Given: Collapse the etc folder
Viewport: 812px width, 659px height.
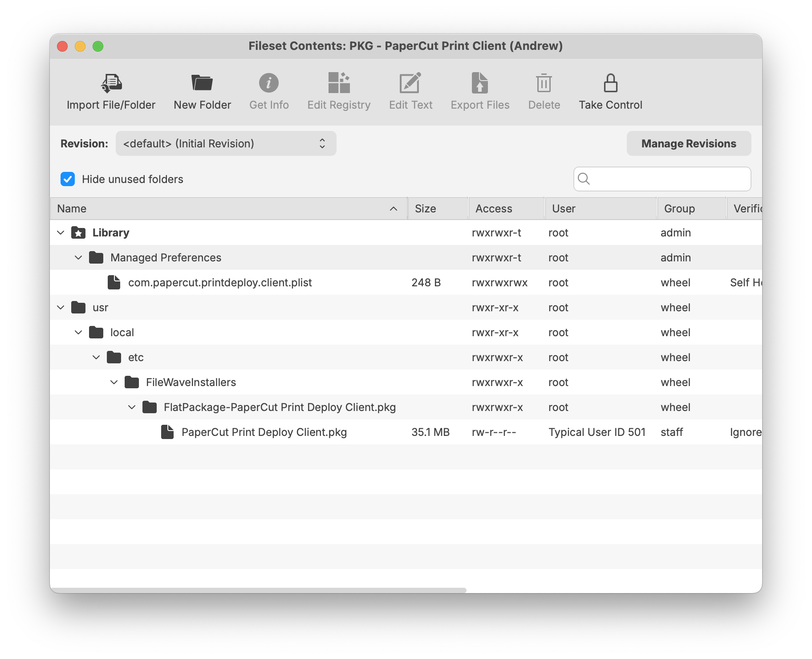Looking at the screenshot, I should [x=96, y=357].
